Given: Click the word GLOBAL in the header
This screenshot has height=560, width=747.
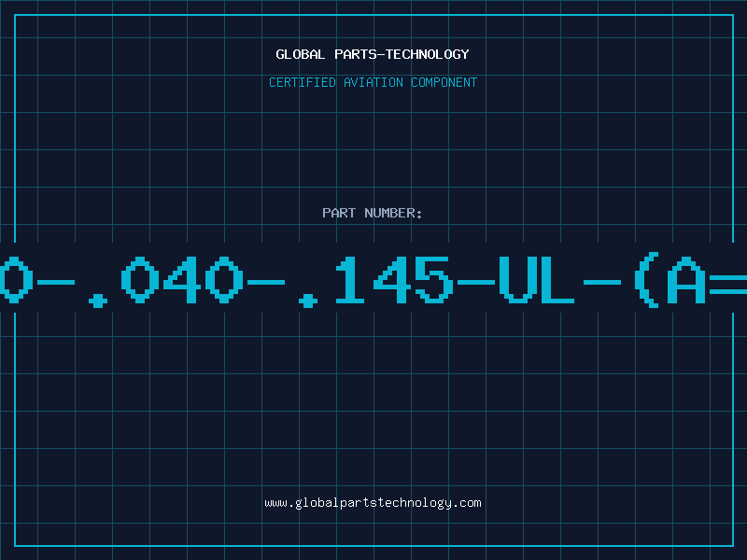Looking at the screenshot, I should pyautogui.click(x=300, y=54).
